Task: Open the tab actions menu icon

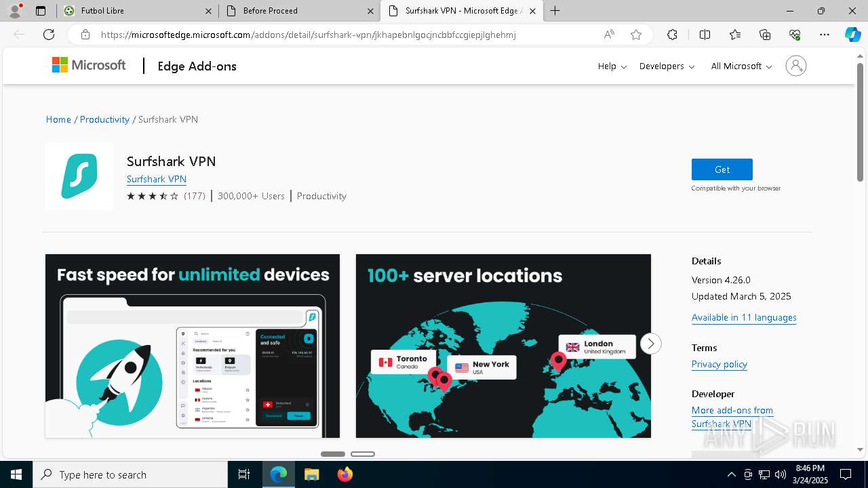Action: pos(41,11)
